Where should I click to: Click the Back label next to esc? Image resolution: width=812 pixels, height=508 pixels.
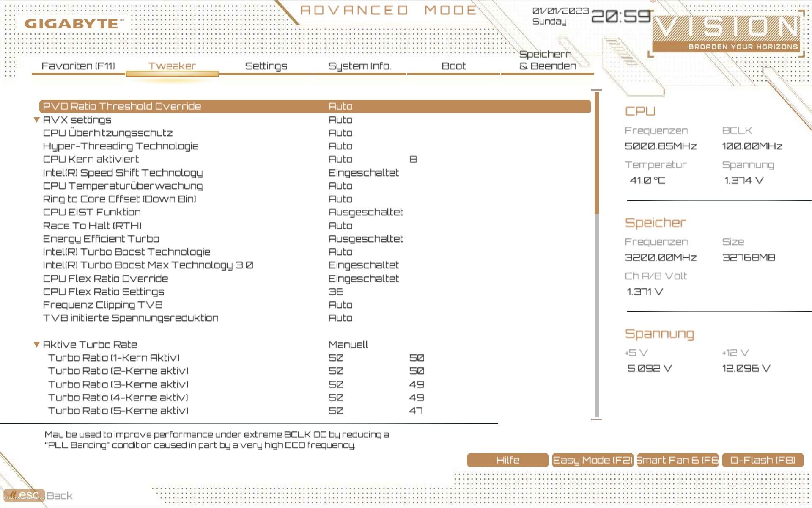[59, 496]
